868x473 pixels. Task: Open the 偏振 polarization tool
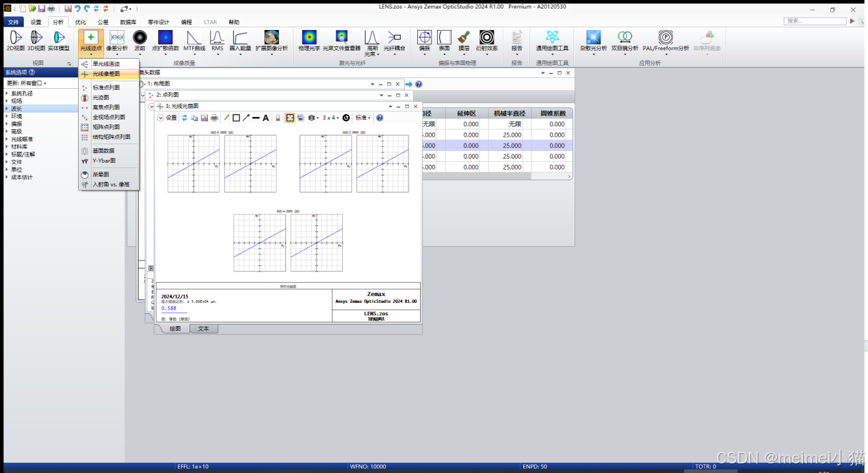(x=424, y=41)
